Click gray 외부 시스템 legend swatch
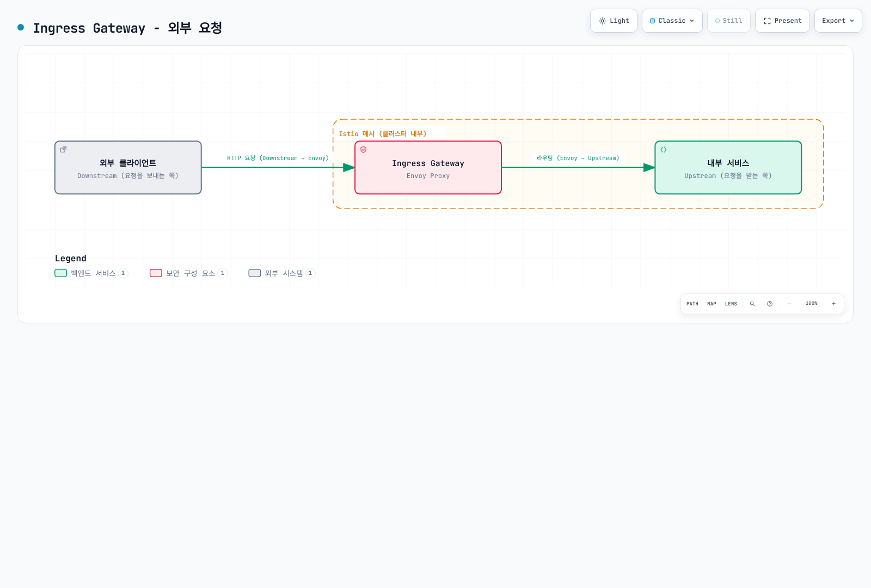 [x=255, y=273]
